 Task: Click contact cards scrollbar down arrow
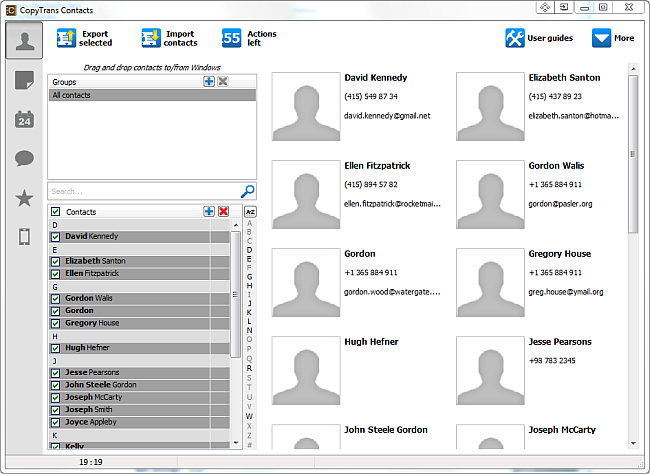tap(633, 443)
